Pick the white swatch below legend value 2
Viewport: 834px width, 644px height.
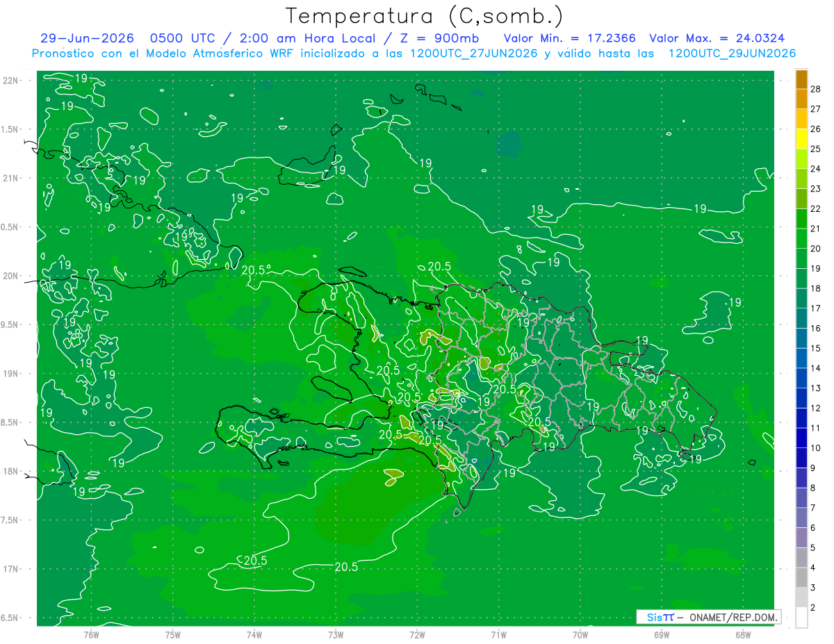pyautogui.click(x=801, y=618)
